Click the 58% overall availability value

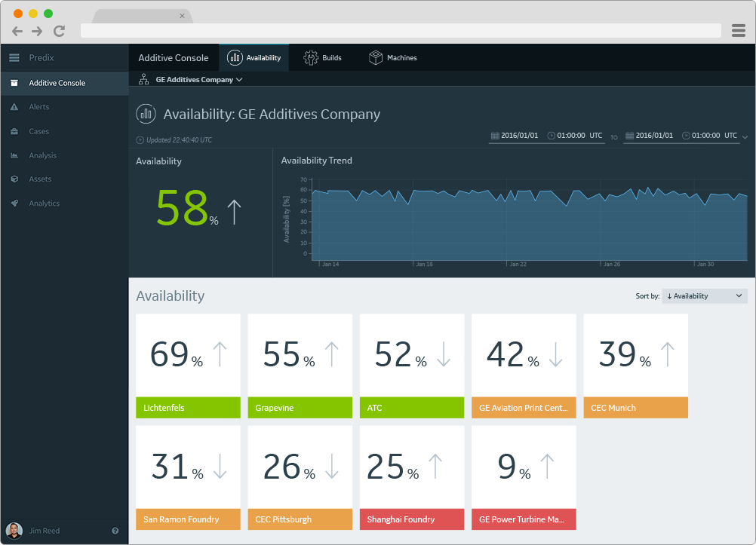click(x=187, y=208)
